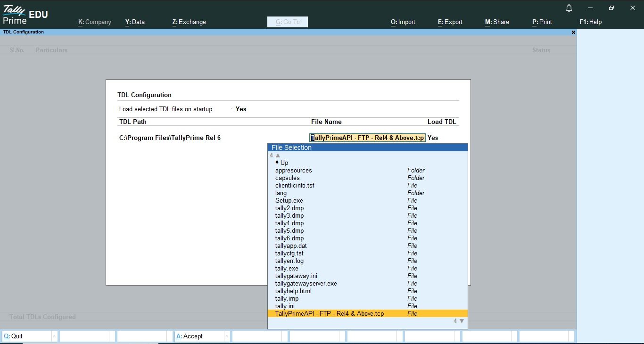This screenshot has width=644, height=344.
Task: Select tallyapp.dat file
Action: pos(367,246)
